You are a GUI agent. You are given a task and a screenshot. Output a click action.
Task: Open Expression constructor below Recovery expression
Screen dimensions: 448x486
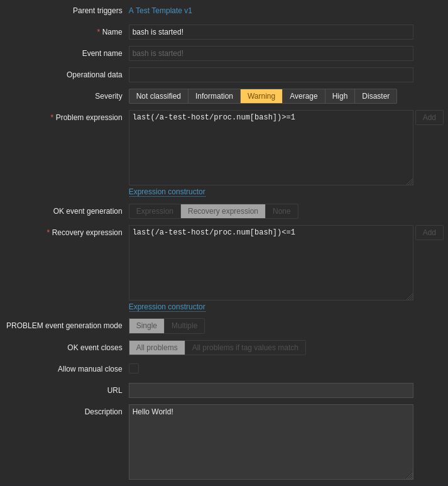(x=167, y=307)
